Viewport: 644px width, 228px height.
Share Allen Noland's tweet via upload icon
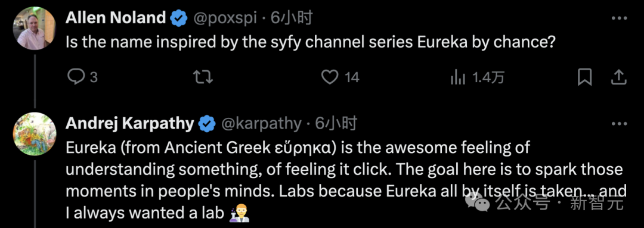tap(618, 77)
